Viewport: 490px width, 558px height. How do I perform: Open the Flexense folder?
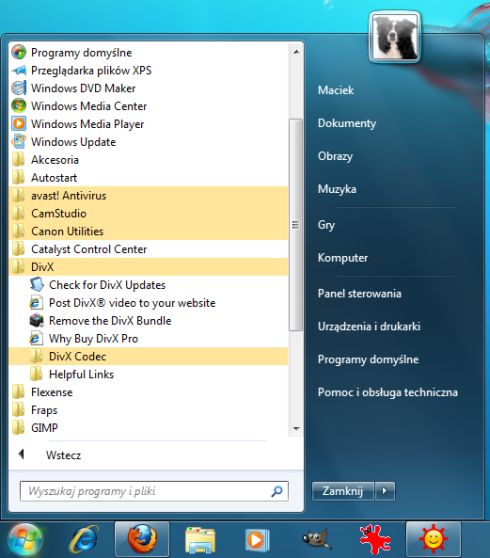point(148,392)
